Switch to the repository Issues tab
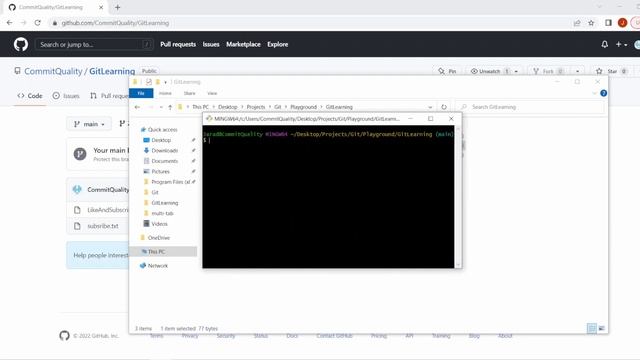640x360 pixels. 66,96
